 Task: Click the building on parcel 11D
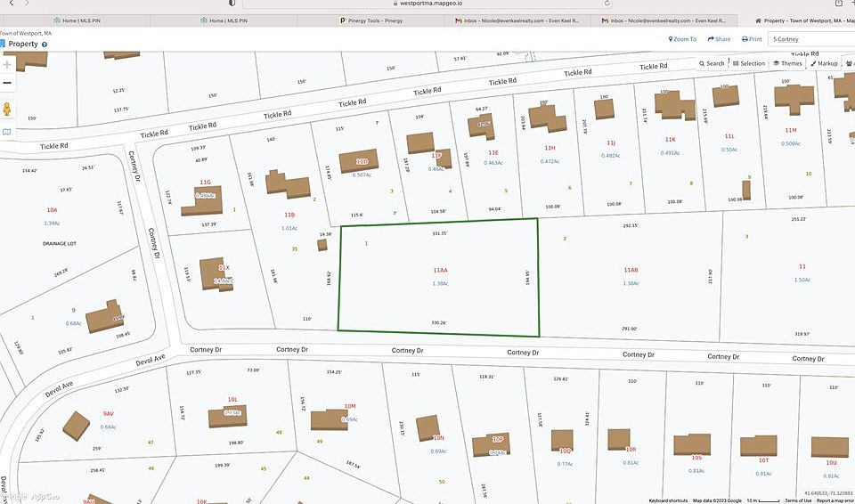(359, 161)
